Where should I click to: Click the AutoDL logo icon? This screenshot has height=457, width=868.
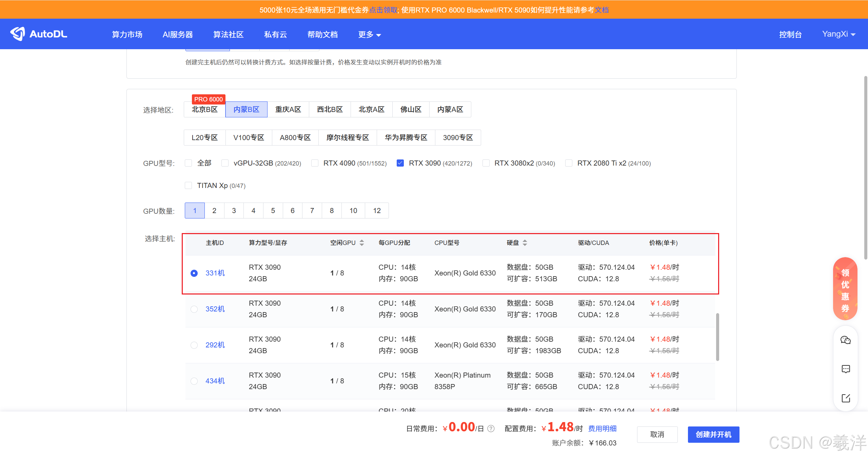[x=18, y=34]
